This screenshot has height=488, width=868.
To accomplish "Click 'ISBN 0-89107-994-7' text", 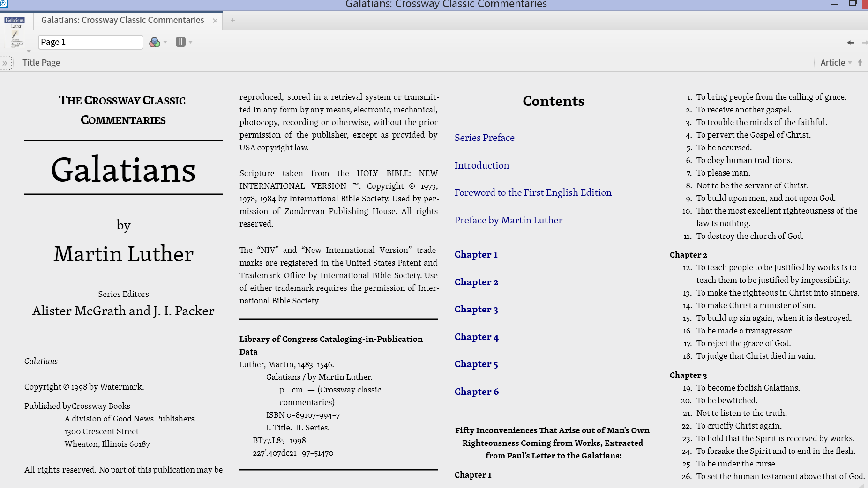I will 303,415.
